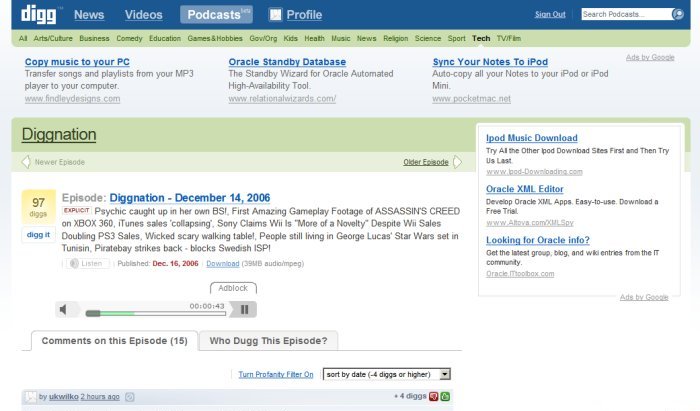
Task: Switch to Comments on this Episode tab
Action: (x=114, y=341)
